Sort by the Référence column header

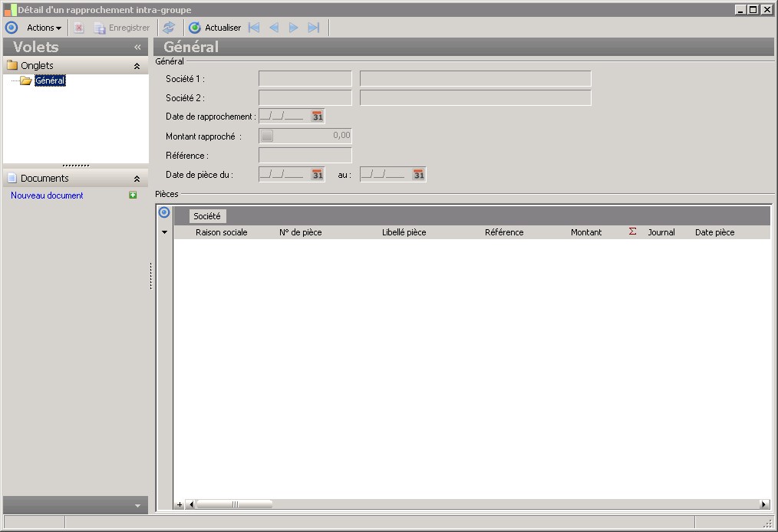coord(504,232)
